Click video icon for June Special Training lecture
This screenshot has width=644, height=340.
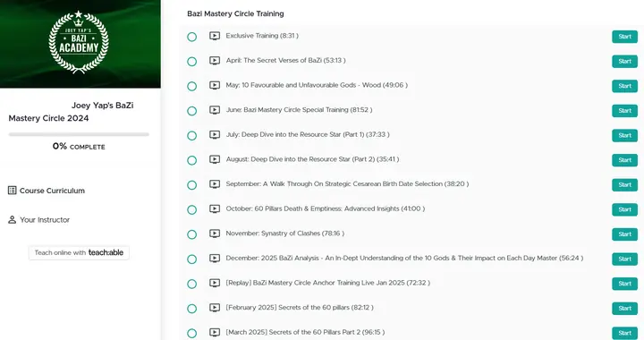pyautogui.click(x=215, y=110)
